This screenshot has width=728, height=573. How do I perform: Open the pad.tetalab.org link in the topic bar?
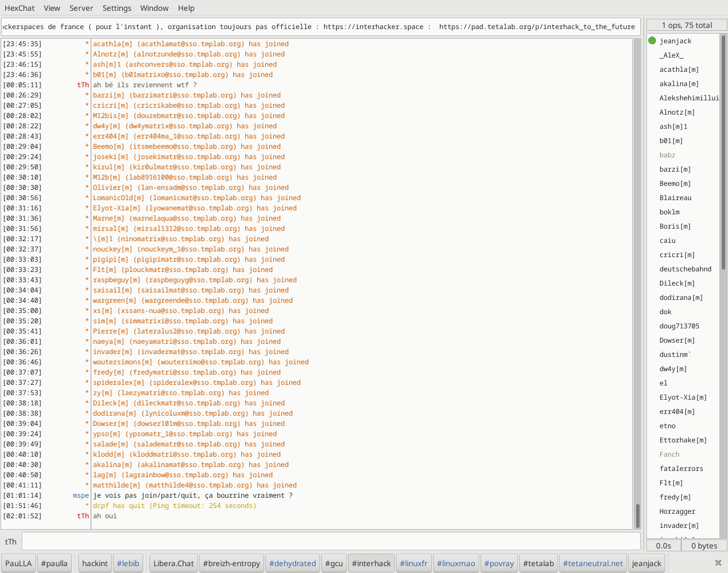click(x=537, y=26)
